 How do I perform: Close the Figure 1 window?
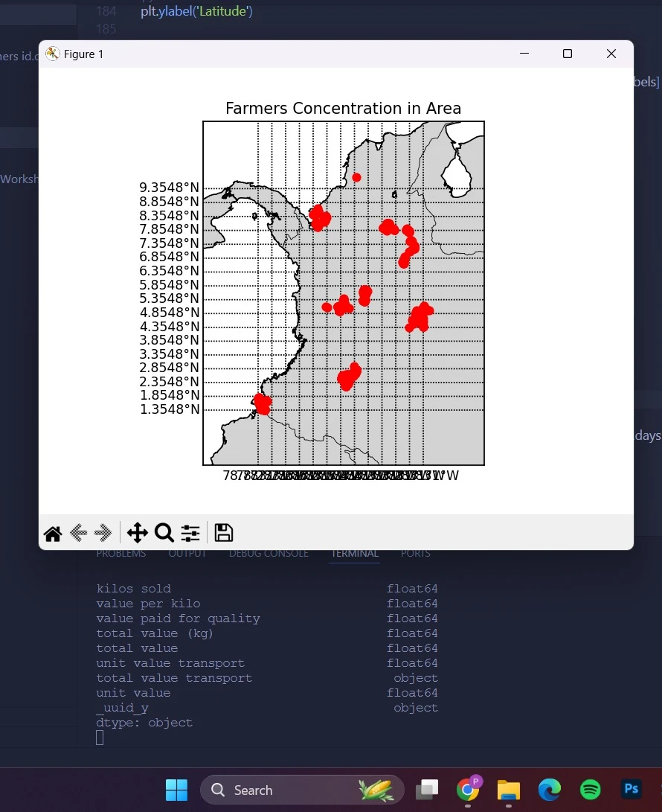(611, 54)
